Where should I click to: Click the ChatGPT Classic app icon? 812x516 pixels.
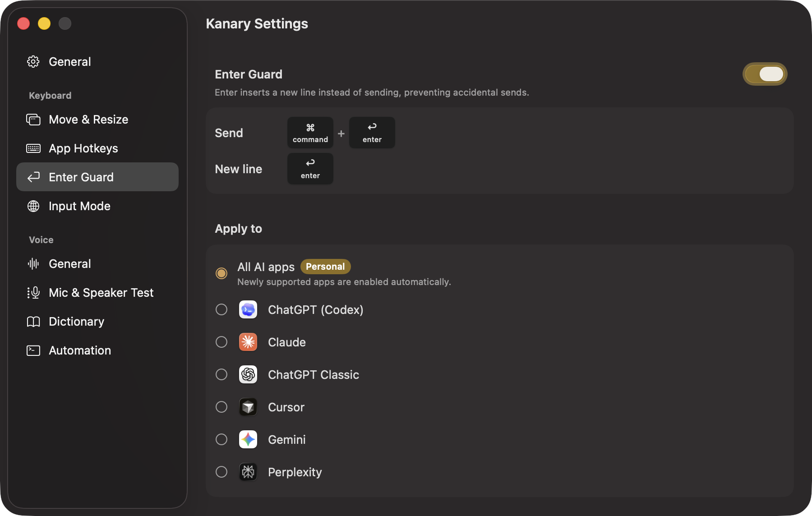point(248,374)
